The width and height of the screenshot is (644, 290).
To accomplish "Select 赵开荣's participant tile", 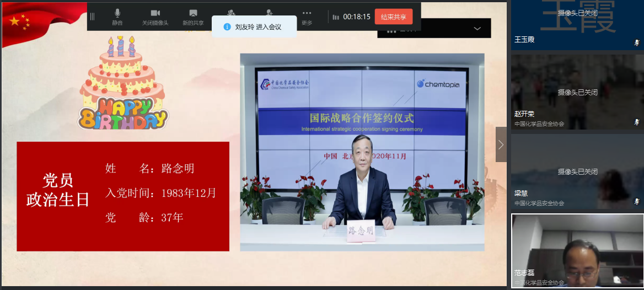I will point(577,92).
